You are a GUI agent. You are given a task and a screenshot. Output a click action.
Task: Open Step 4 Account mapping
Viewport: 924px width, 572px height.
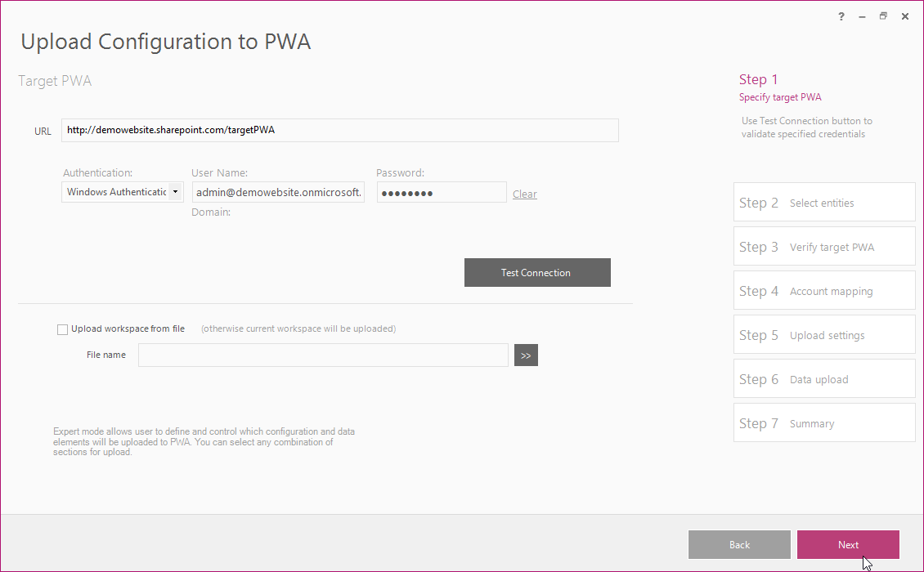click(x=823, y=291)
